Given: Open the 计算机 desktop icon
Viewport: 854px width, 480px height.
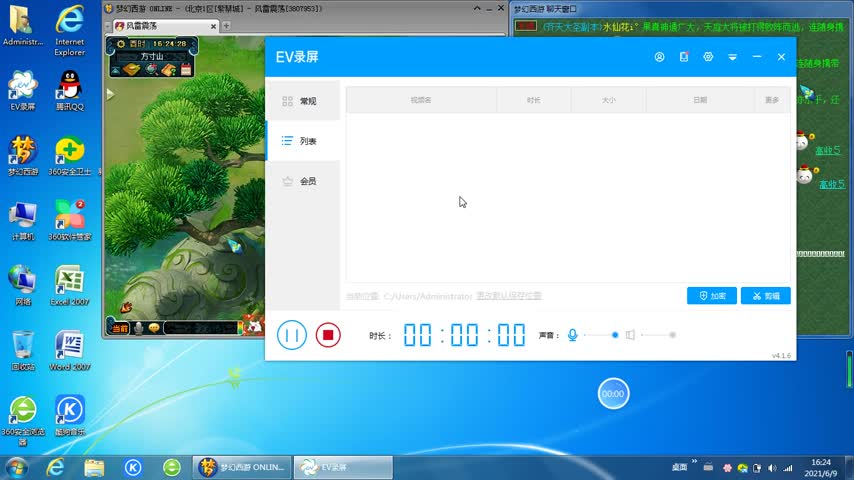Looking at the screenshot, I should [22, 221].
